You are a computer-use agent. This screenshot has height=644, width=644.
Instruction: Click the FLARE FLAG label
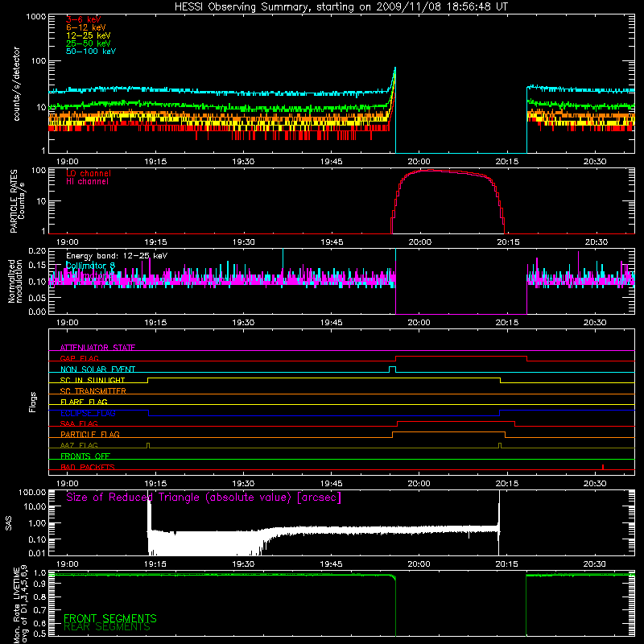pos(84,402)
